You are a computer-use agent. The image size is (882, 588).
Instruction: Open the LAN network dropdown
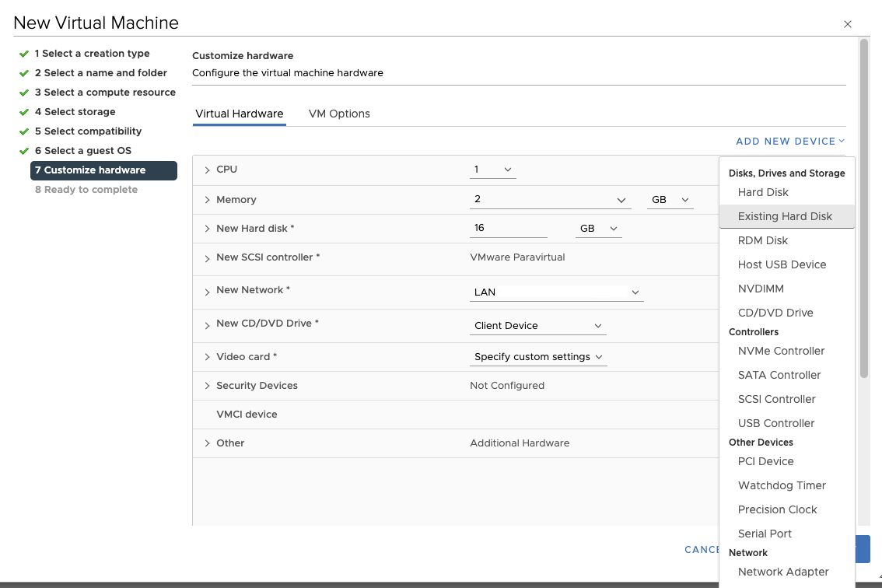556,292
